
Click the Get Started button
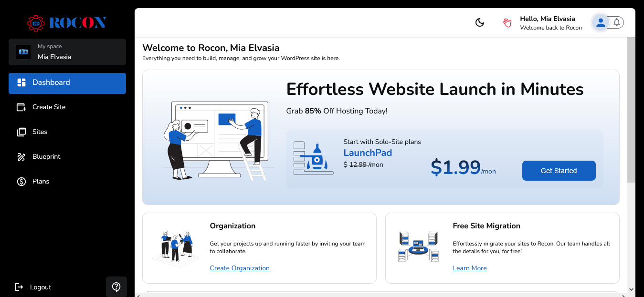(559, 171)
